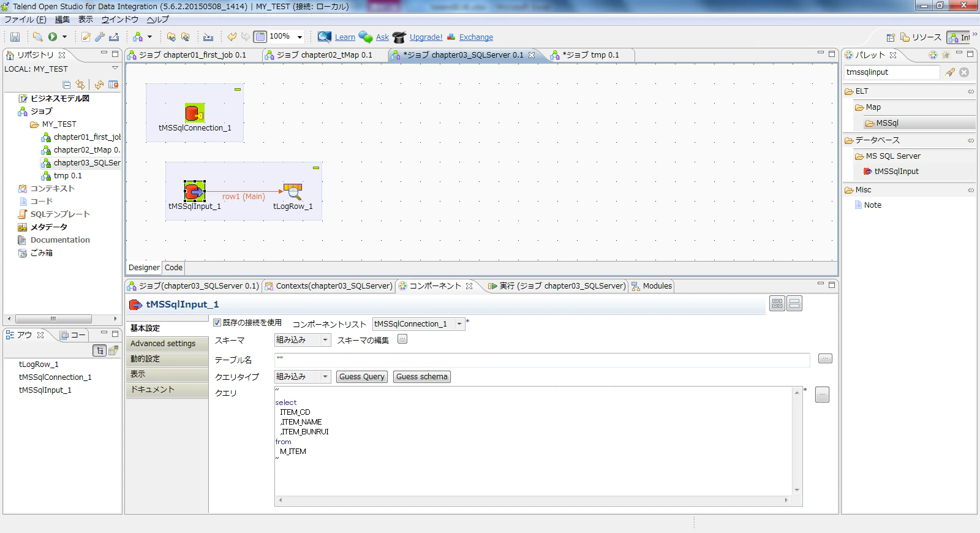Collapse the ELT palette category
This screenshot has height=533, width=980.
pyautogui.click(x=971, y=91)
